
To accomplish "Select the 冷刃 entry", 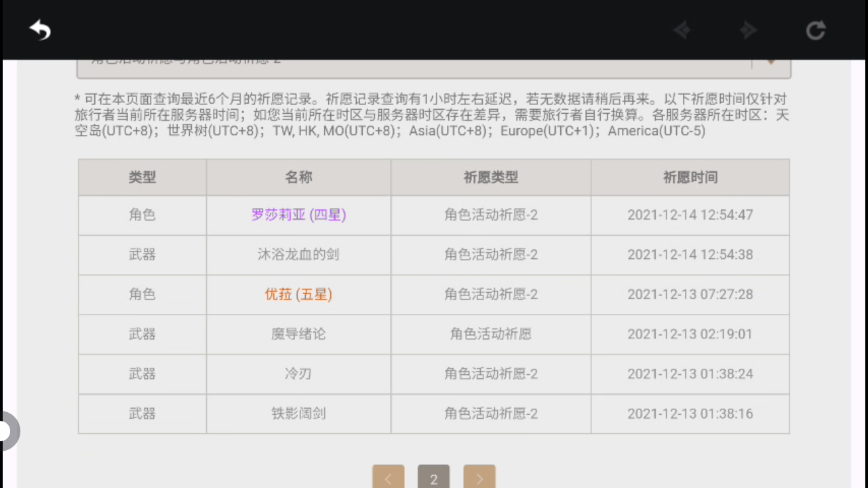I will point(298,373).
